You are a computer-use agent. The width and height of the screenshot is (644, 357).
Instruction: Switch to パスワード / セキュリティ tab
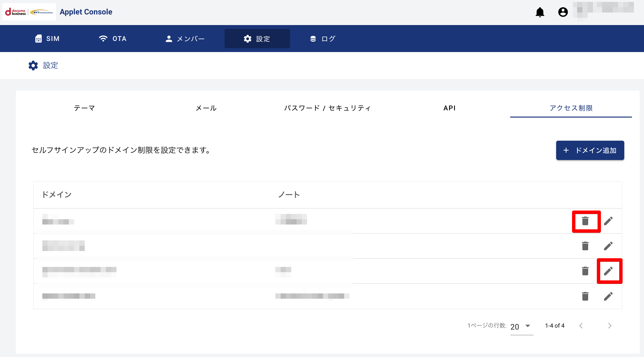click(x=328, y=108)
